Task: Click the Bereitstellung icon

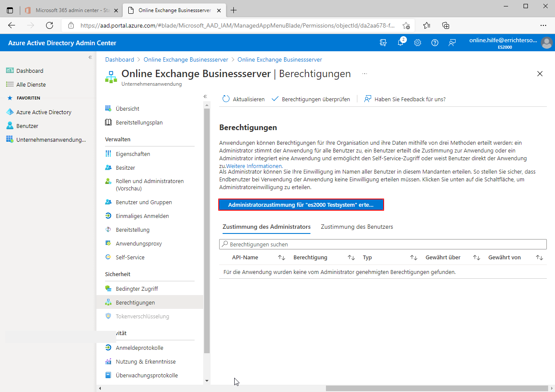Action: click(x=109, y=230)
